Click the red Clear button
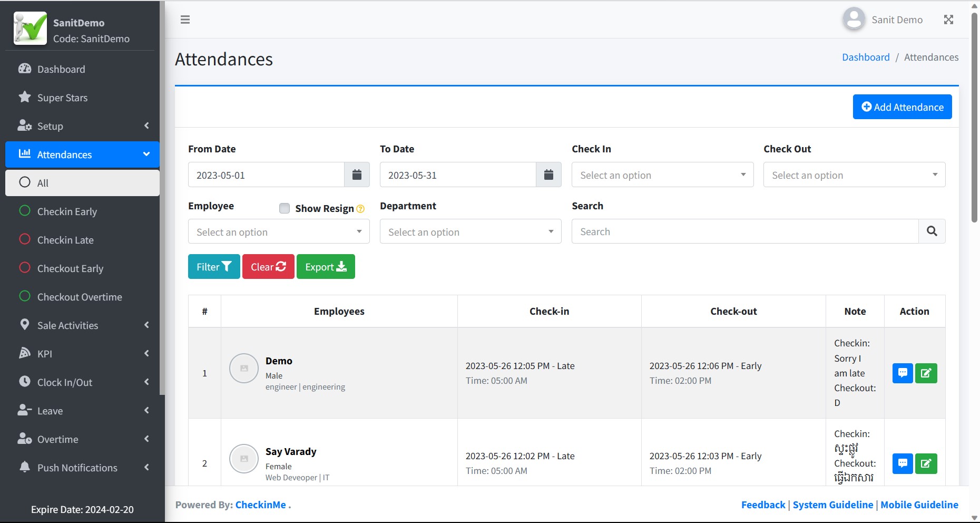The width and height of the screenshot is (980, 523). (x=268, y=266)
